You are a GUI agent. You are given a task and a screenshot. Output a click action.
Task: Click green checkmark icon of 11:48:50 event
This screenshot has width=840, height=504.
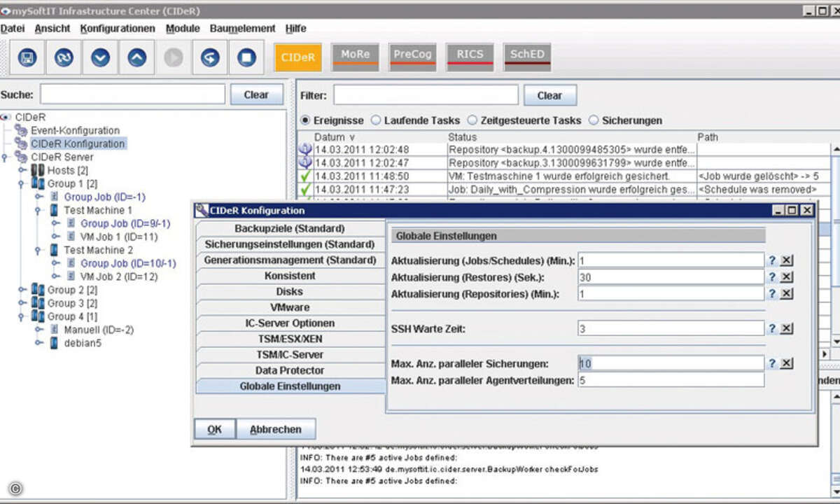coord(305,176)
